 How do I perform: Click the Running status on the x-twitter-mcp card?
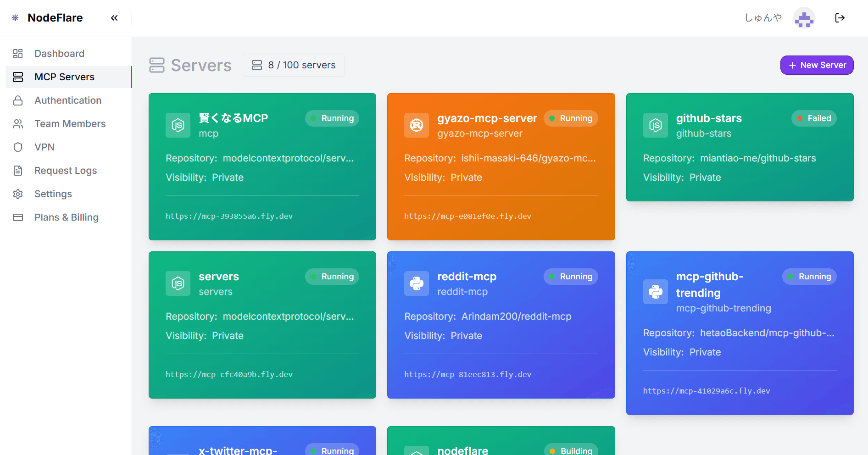click(x=332, y=450)
